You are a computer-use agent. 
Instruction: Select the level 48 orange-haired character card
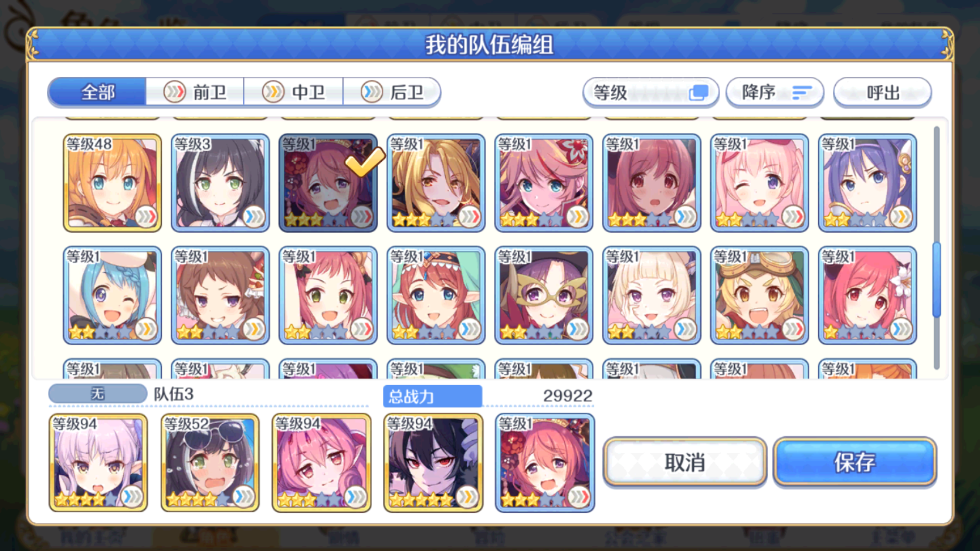pyautogui.click(x=112, y=183)
